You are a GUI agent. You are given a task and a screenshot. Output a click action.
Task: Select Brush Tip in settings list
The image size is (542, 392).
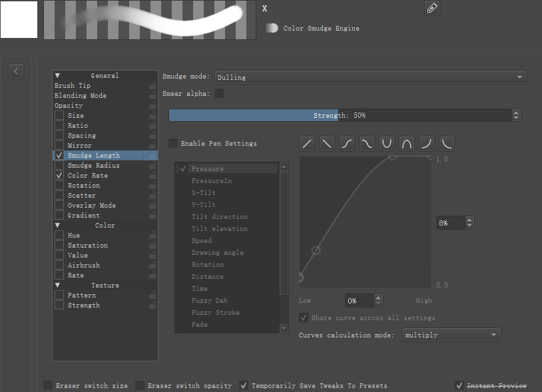pos(73,86)
